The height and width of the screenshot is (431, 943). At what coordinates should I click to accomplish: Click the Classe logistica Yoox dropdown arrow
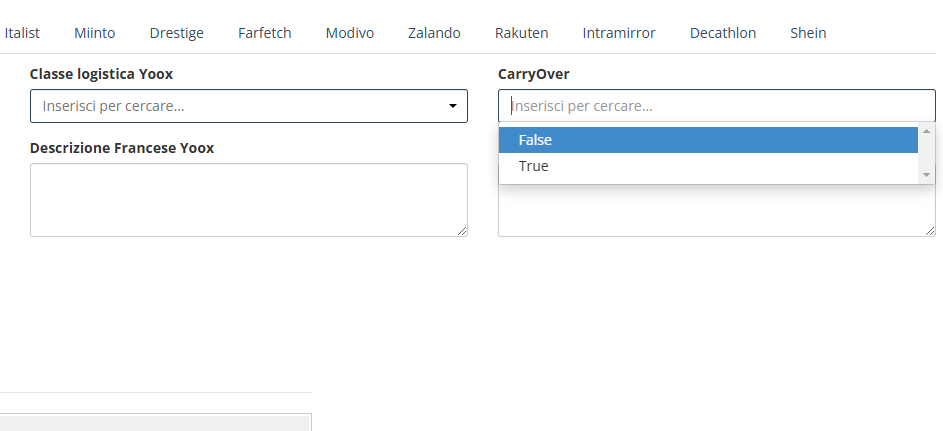coord(453,106)
